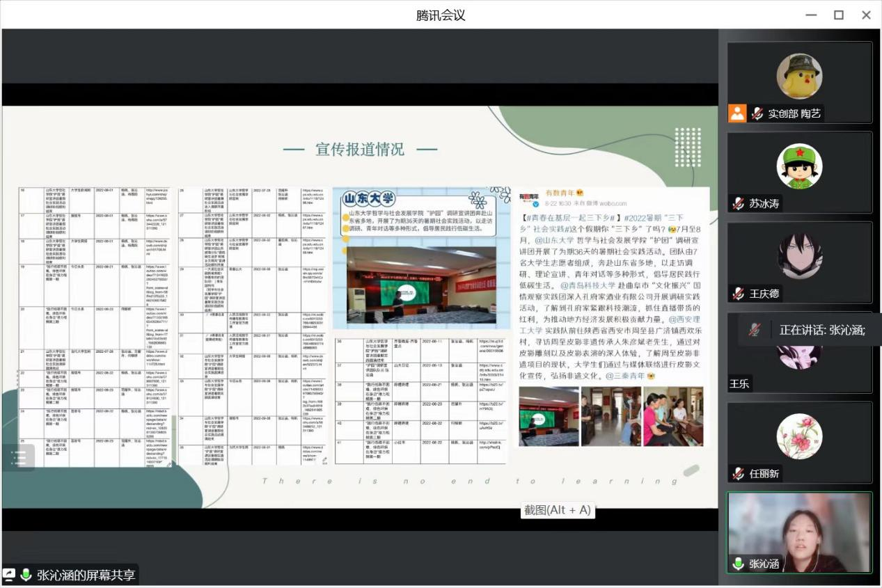882x588 pixels.
Task: Click the green active microphone icon beside 张沁涵
Action: [737, 564]
